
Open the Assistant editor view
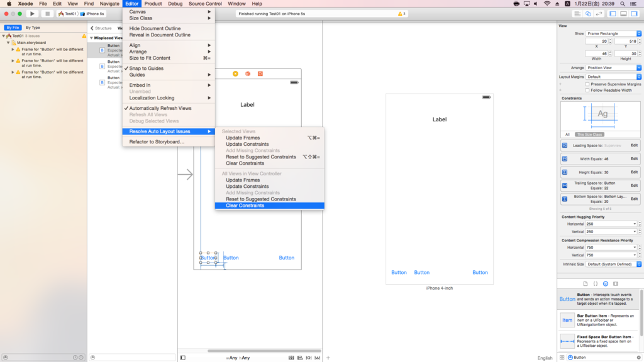[x=588, y=14]
